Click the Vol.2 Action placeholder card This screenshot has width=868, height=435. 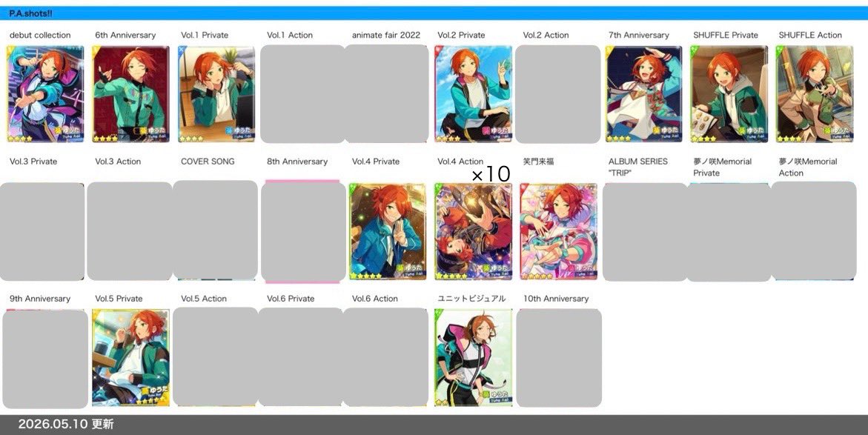[558, 94]
